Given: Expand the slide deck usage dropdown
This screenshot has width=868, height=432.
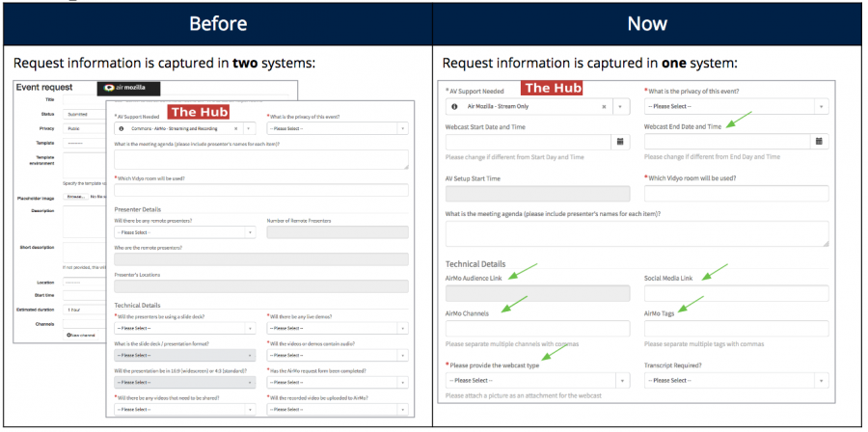Looking at the screenshot, I should click(x=184, y=329).
